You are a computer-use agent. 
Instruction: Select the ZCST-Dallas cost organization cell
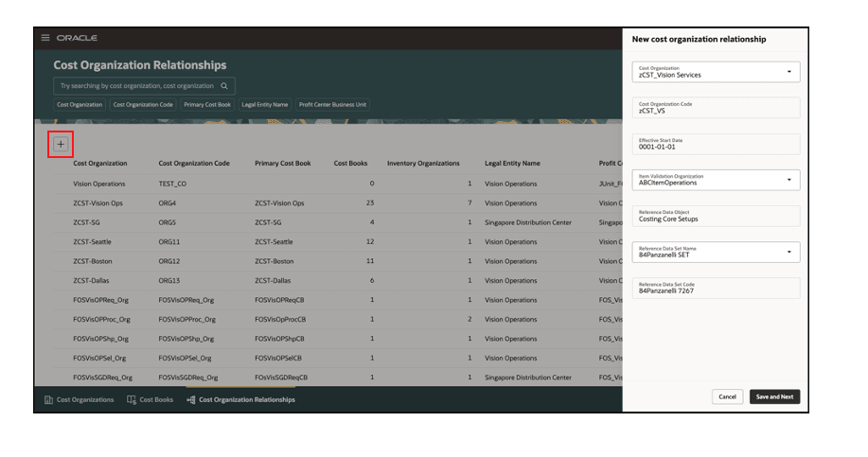(x=91, y=280)
